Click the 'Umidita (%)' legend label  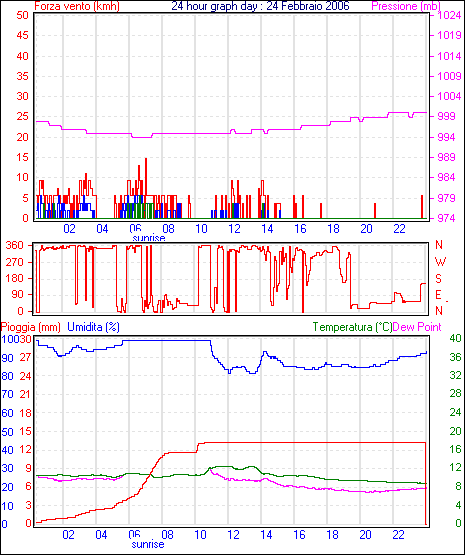93,327
